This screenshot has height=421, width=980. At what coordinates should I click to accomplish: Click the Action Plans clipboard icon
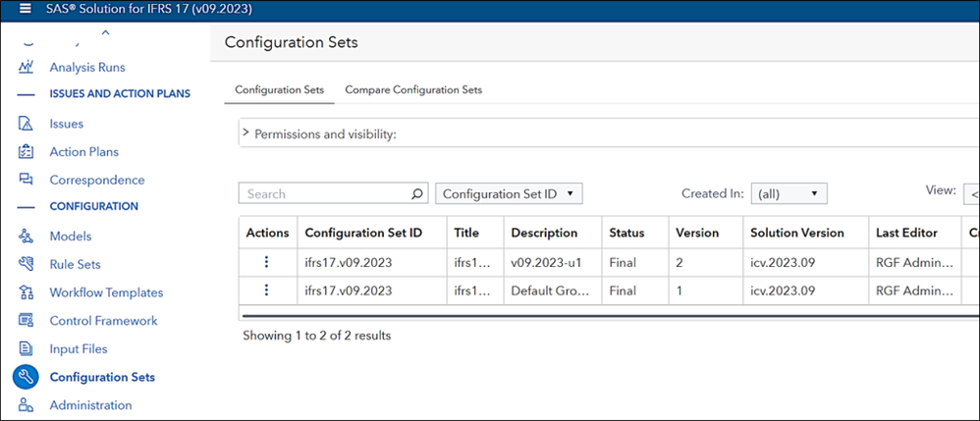pyautogui.click(x=27, y=152)
